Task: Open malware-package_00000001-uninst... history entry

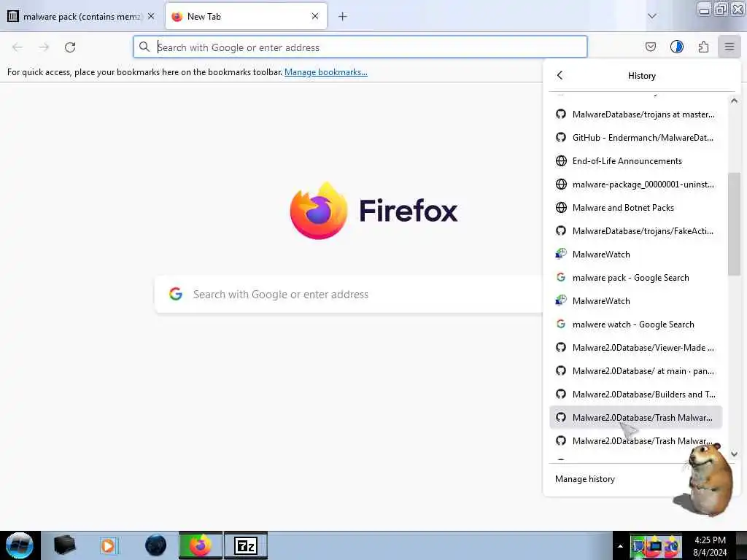Action: [x=635, y=184]
